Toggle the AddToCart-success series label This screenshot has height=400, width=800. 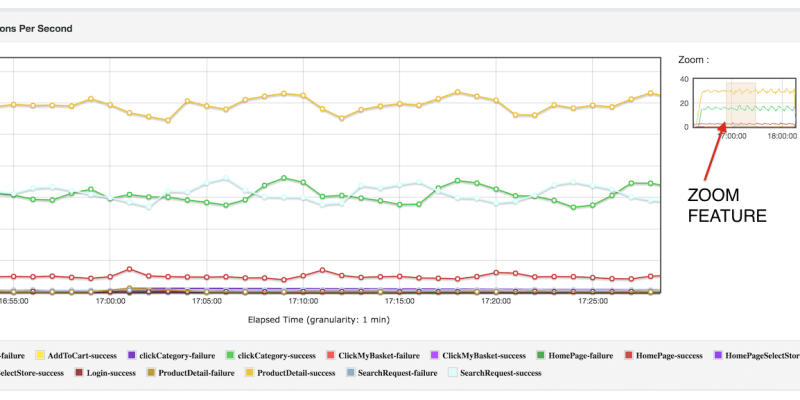[x=82, y=356]
